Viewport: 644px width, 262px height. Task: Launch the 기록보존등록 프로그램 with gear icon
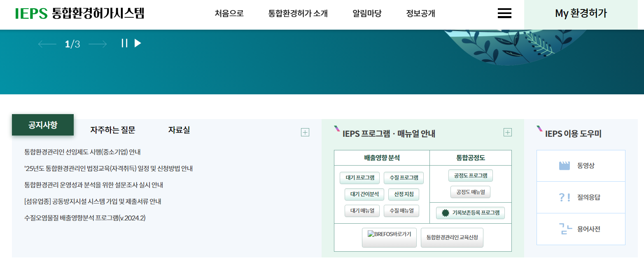[x=470, y=213]
